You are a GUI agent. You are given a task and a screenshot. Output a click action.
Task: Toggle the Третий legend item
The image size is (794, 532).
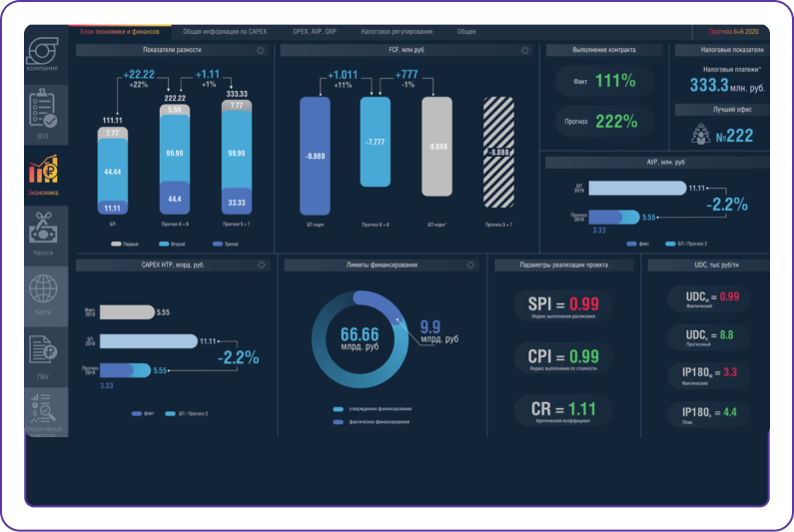(226, 244)
